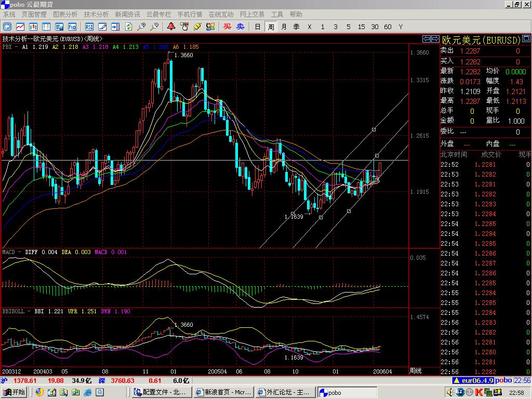Viewport: 532px width, 399px height.
Task: Select the X period button
Action: coord(310,27)
